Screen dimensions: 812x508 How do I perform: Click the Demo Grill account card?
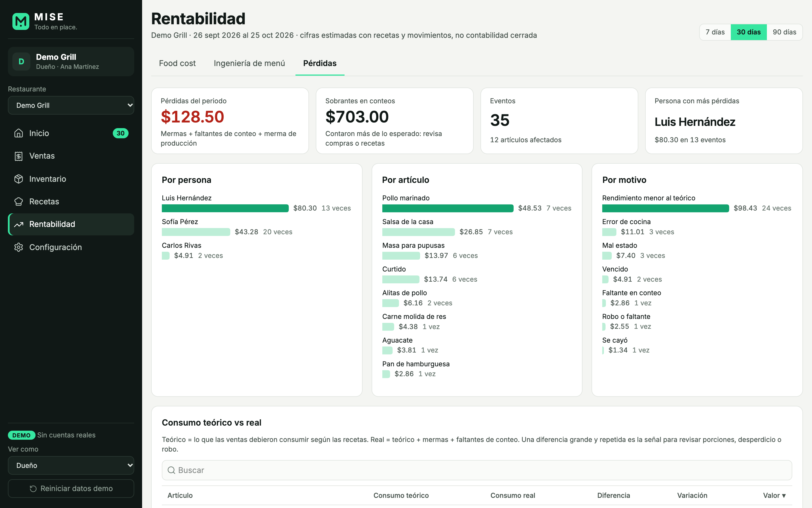71,62
